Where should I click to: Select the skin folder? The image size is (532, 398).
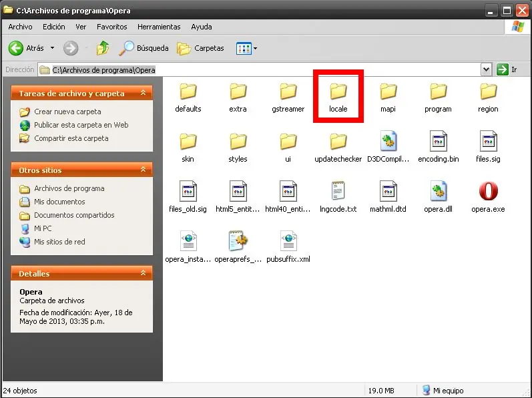[188, 148]
